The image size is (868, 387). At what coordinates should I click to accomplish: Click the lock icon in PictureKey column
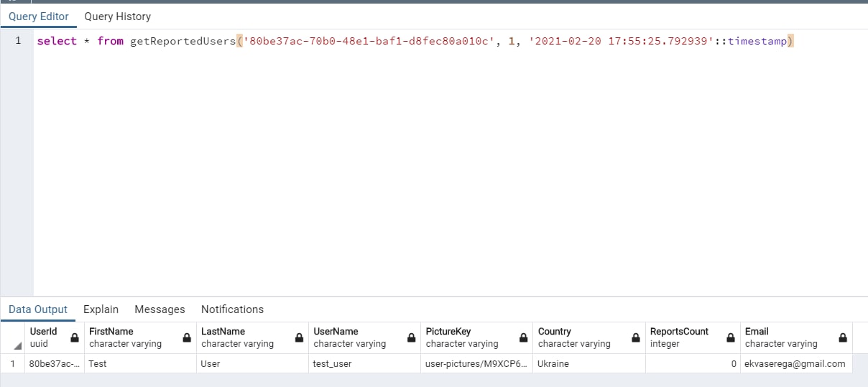523,337
